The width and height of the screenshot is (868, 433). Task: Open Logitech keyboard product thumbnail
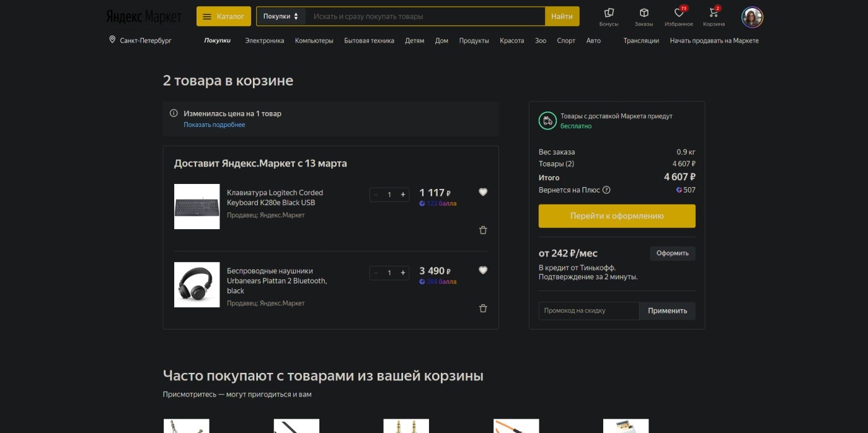(197, 206)
